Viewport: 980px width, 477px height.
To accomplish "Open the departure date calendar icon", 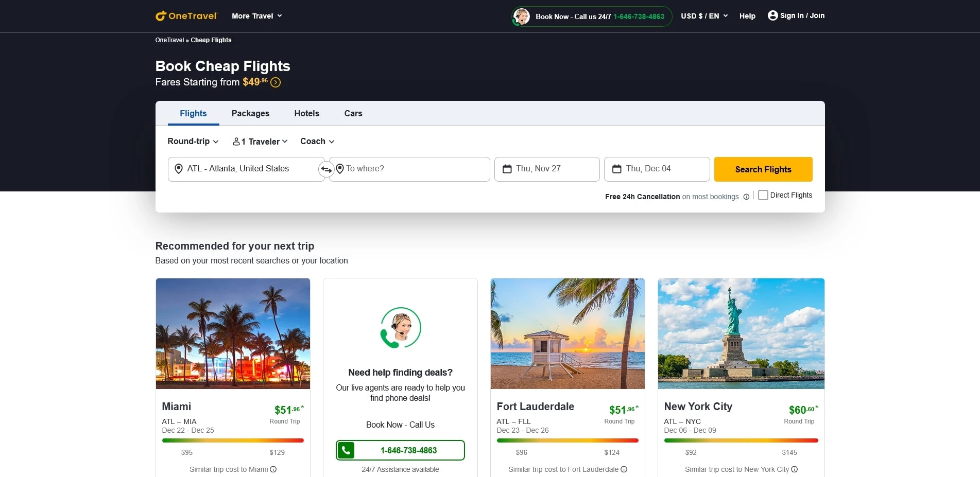I will (507, 169).
